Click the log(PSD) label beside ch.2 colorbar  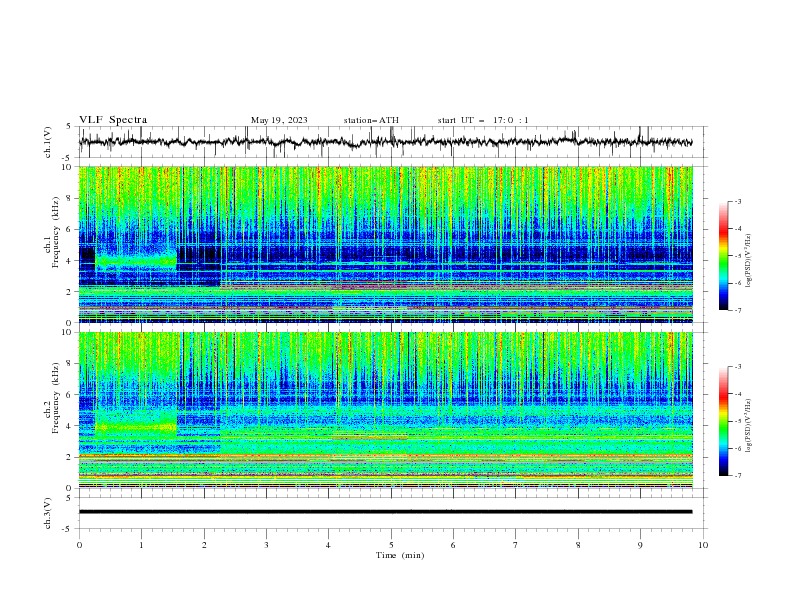pyautogui.click(x=749, y=426)
